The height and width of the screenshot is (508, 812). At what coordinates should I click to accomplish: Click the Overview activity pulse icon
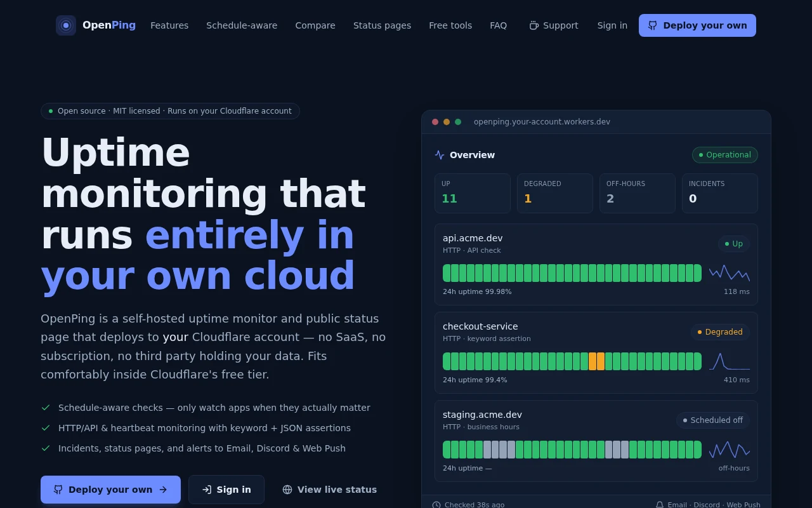[x=440, y=155]
